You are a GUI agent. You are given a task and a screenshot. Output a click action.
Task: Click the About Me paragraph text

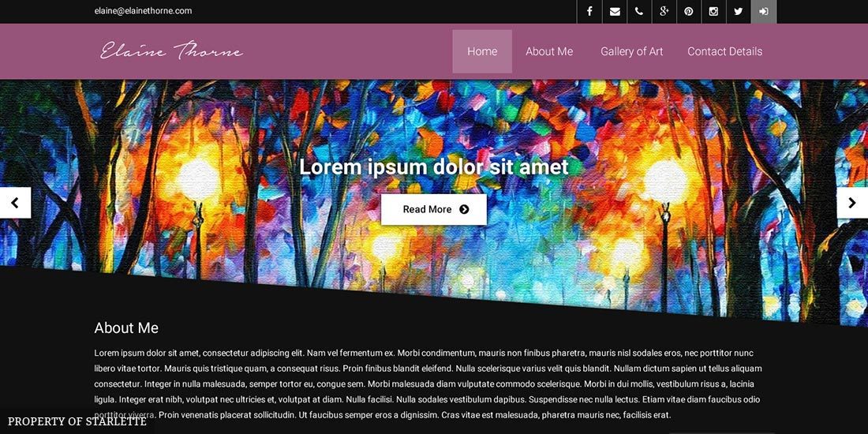pyautogui.click(x=429, y=383)
